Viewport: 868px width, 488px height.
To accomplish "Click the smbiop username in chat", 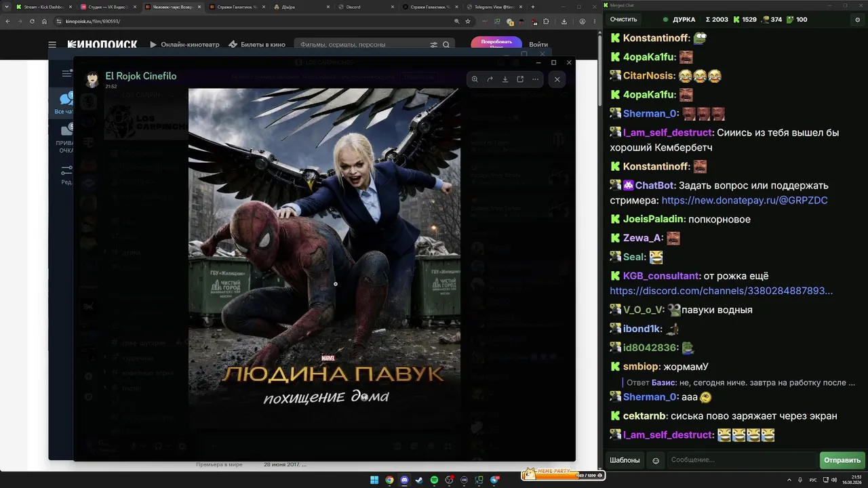I will point(641,367).
